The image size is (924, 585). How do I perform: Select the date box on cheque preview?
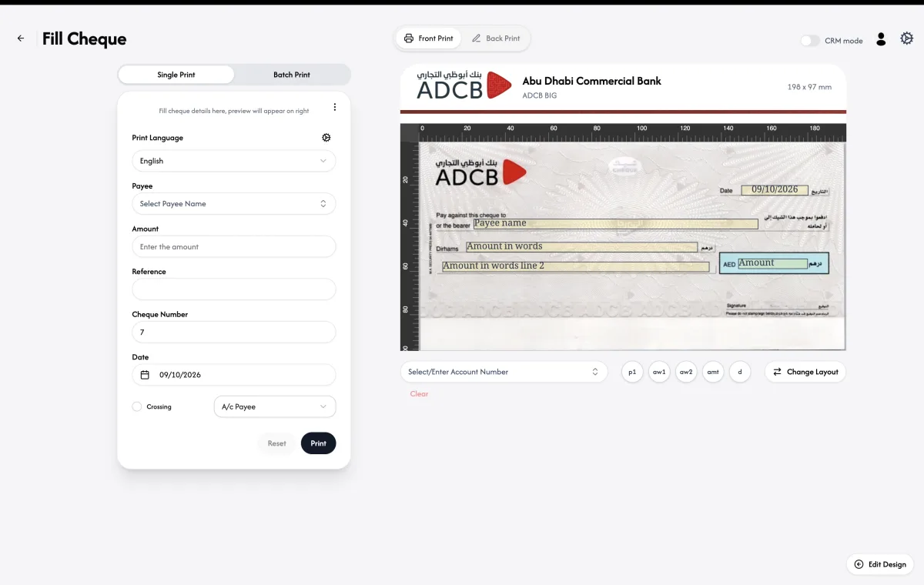click(x=775, y=189)
